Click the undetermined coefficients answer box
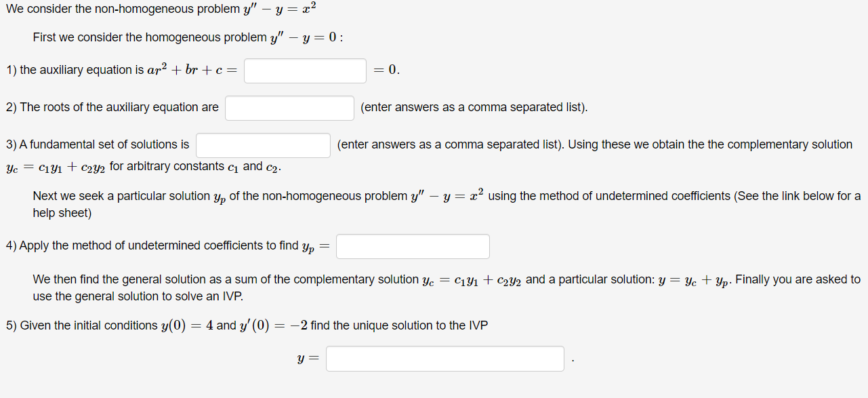Viewport: 868px width, 398px height. pyautogui.click(x=413, y=246)
